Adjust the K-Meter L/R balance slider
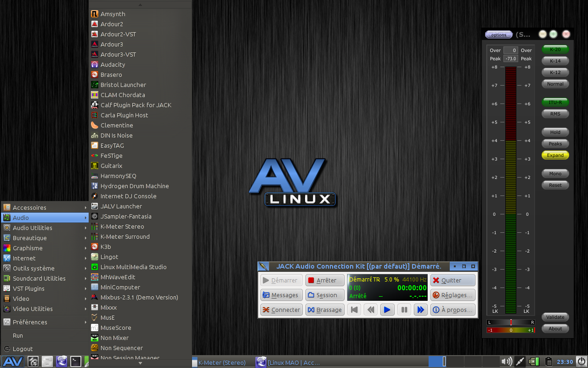The image size is (588, 368). click(x=511, y=322)
